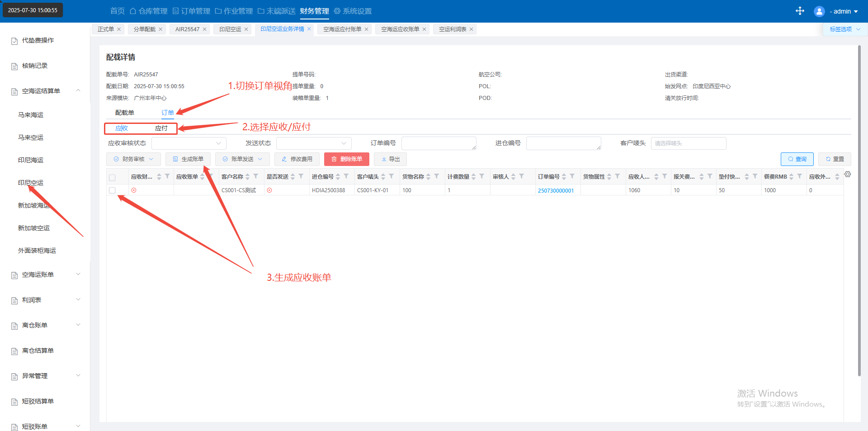Click the 订单编号 search input field
868x431 pixels.
click(438, 143)
